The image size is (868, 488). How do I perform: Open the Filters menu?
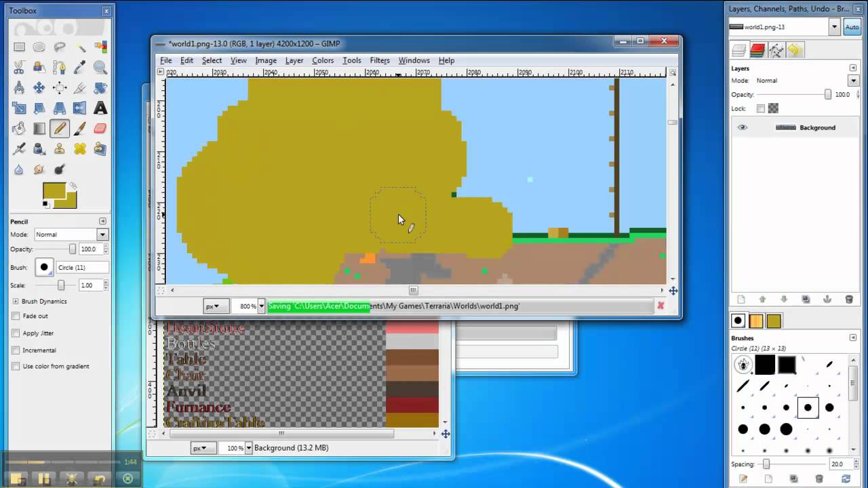(380, 60)
